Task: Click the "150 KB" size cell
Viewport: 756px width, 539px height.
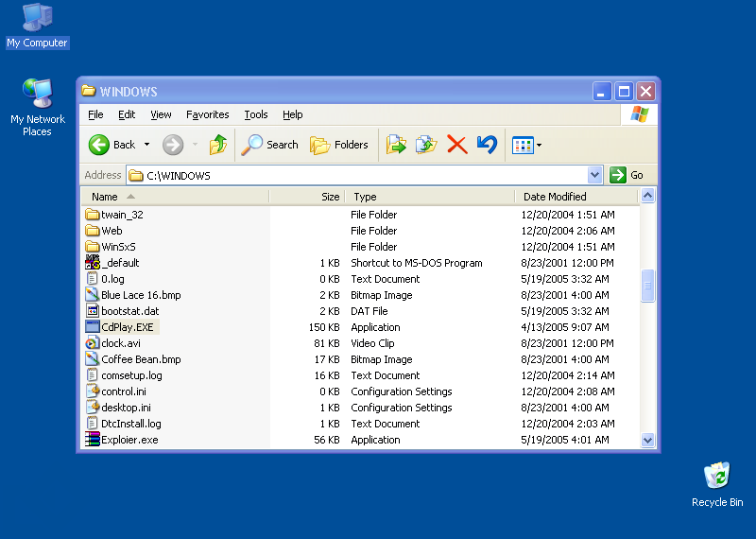Action: click(x=324, y=327)
